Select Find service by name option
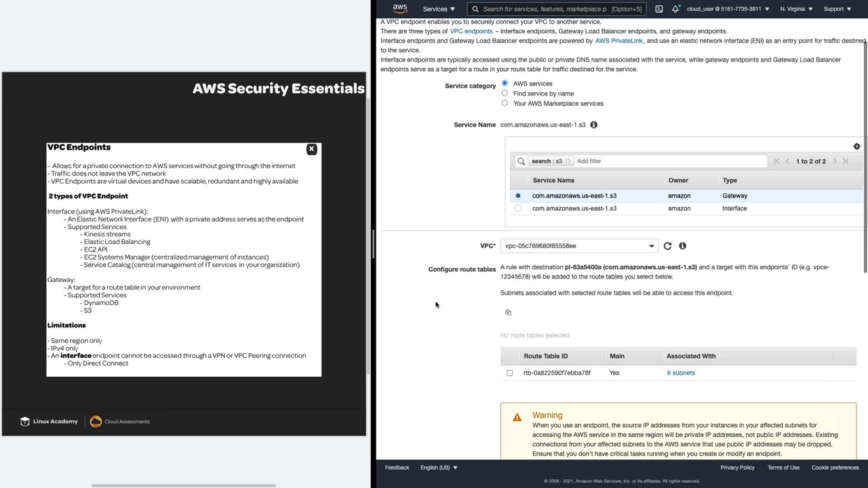Image resolution: width=868 pixels, height=488 pixels. pos(505,94)
